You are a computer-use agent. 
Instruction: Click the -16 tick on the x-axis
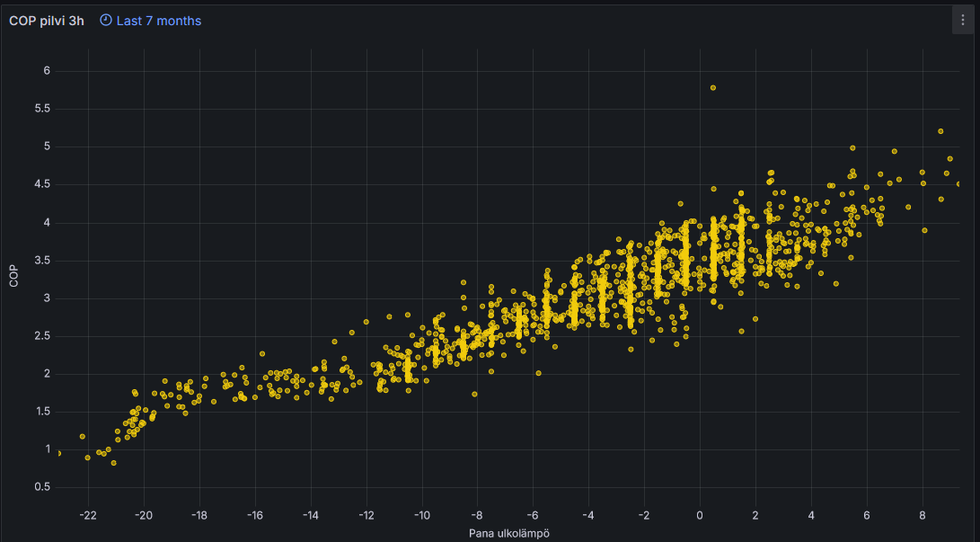pos(254,515)
